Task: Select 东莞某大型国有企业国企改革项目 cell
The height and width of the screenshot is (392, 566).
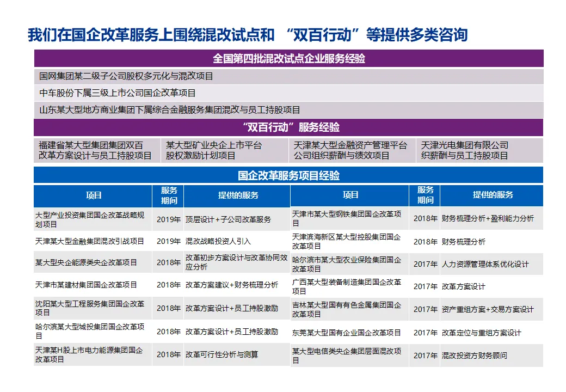Action: [350, 333]
